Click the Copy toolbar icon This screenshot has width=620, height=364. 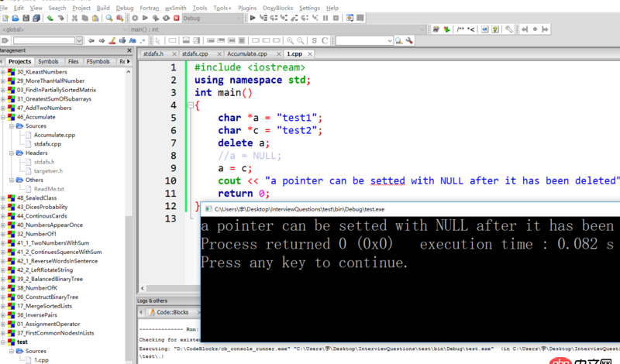84,18
